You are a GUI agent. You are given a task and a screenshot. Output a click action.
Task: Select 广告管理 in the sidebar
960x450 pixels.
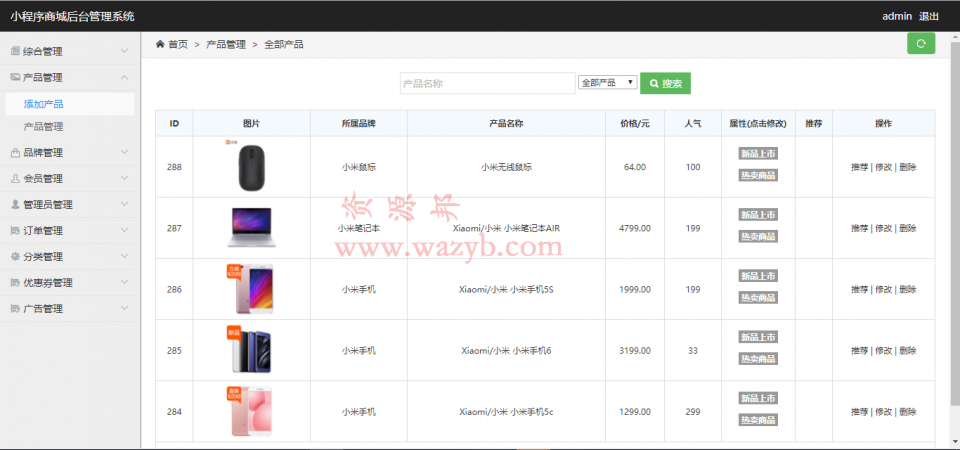coord(43,309)
